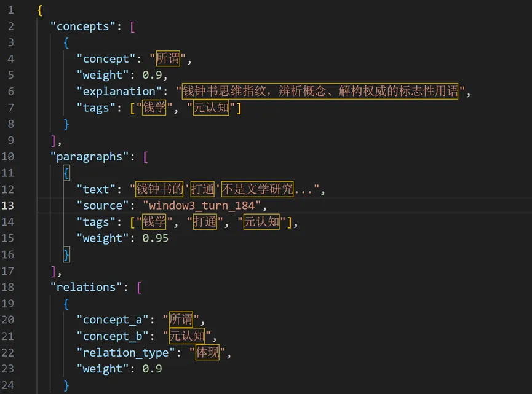Click the 体现 value on line 22

tap(207, 352)
